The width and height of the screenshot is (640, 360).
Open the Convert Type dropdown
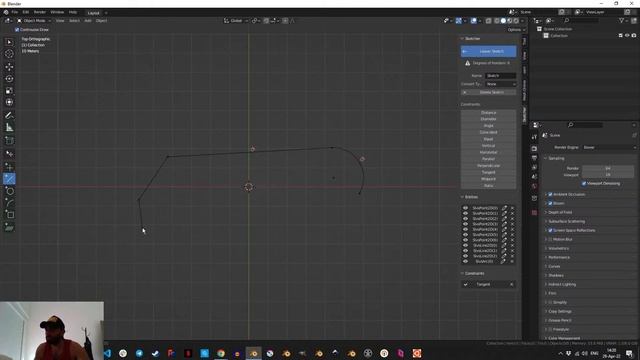click(x=500, y=84)
